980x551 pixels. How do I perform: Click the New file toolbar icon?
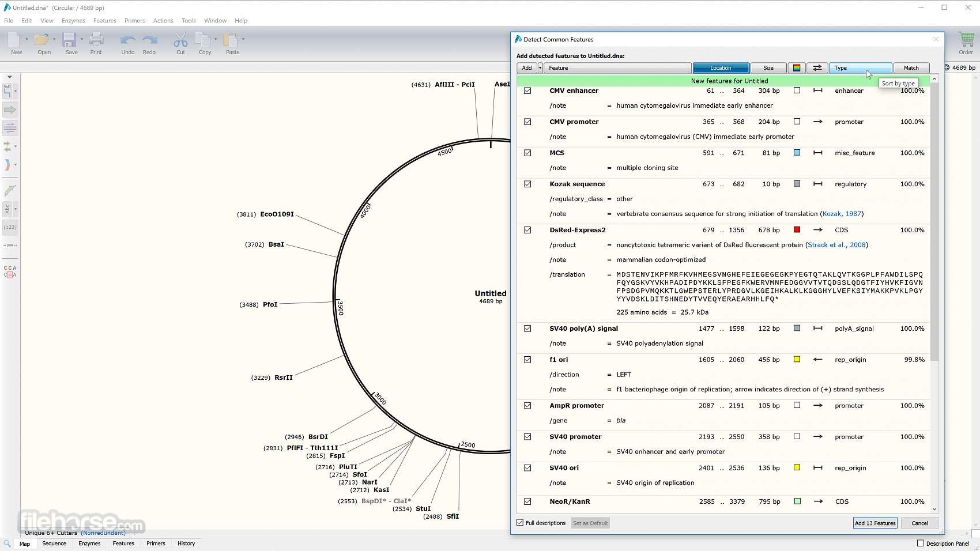(x=14, y=40)
